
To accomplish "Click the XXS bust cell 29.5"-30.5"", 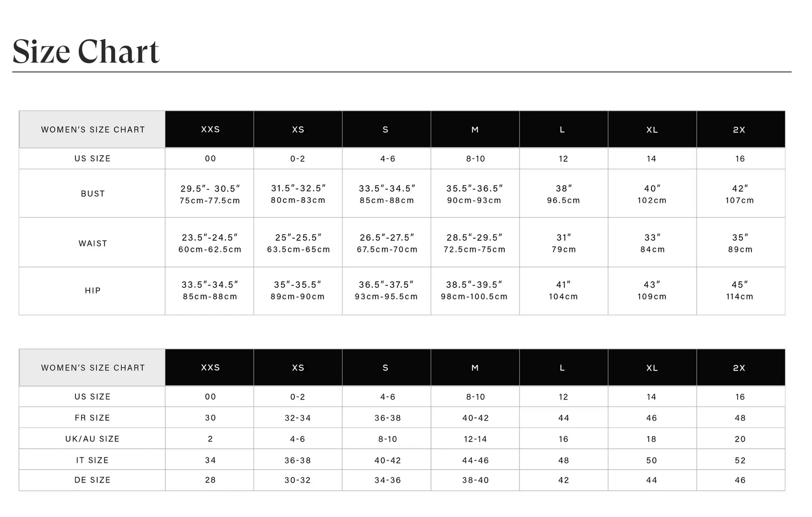I will [x=210, y=194].
